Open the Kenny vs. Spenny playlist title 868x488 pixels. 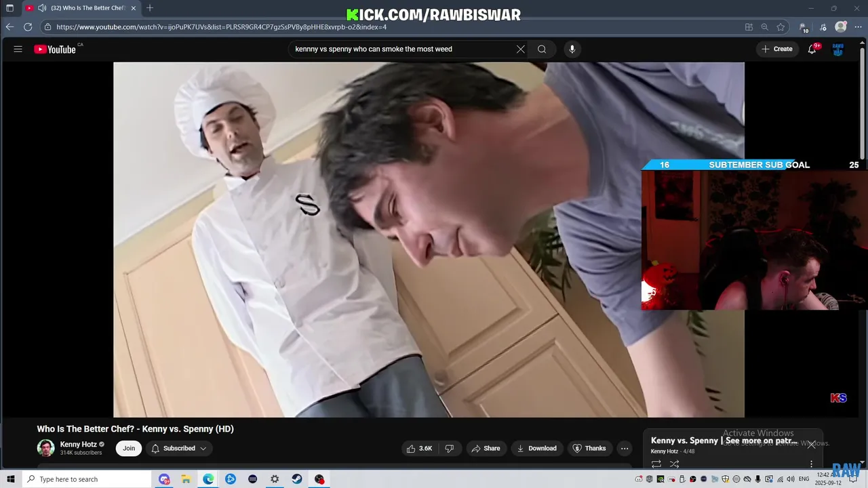[724, 441]
